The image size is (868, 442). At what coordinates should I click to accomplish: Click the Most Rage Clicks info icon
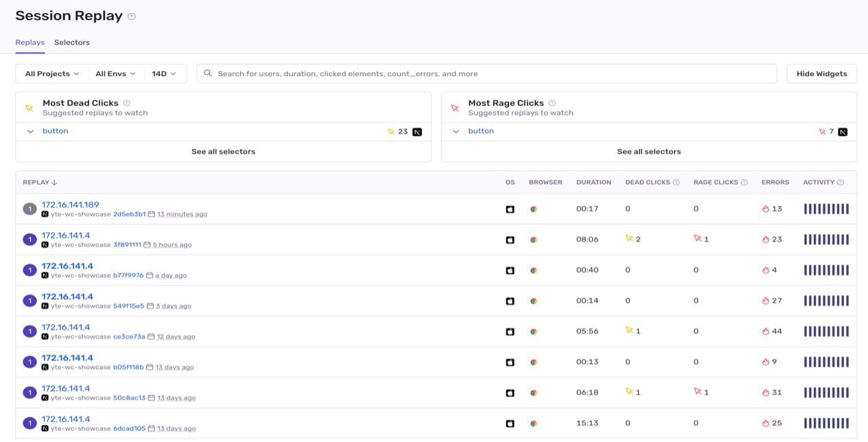click(552, 103)
